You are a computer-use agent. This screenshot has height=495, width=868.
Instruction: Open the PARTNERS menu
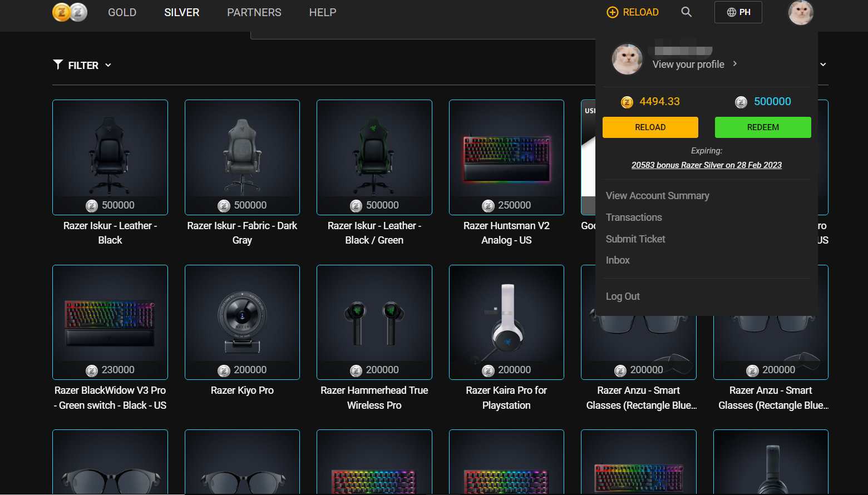coord(254,12)
